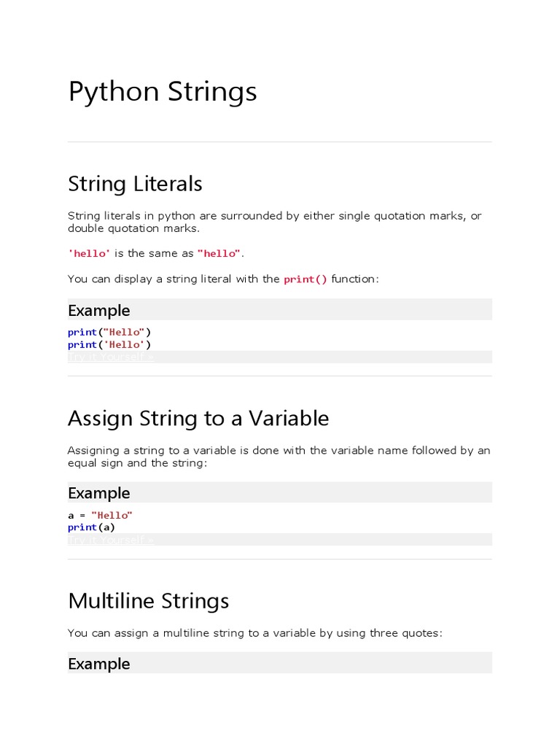Click the words "is the same as"
Screen dimensions: 560x747
tap(154, 254)
